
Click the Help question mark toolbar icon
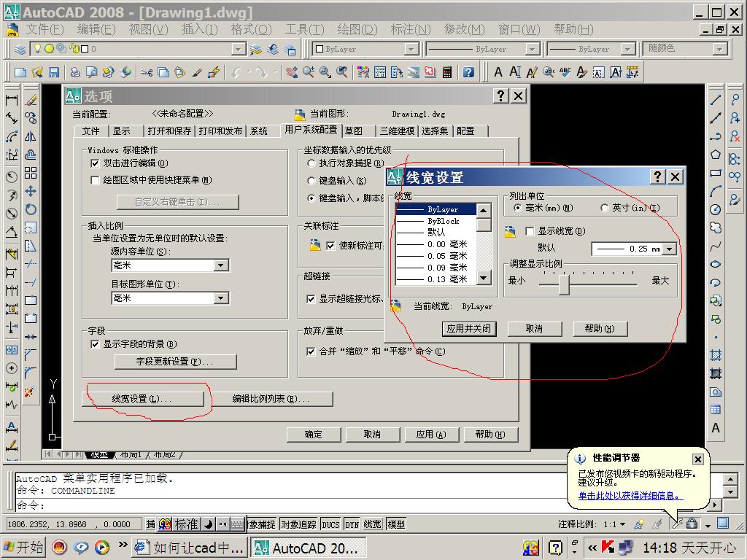point(469,72)
